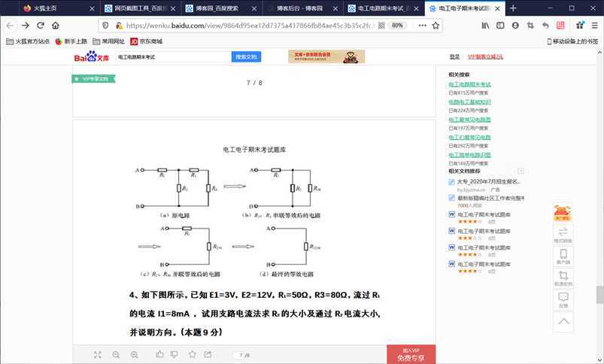The image size is (604, 364).
Task: Click the Baidu Wenku logo
Action: [92, 56]
